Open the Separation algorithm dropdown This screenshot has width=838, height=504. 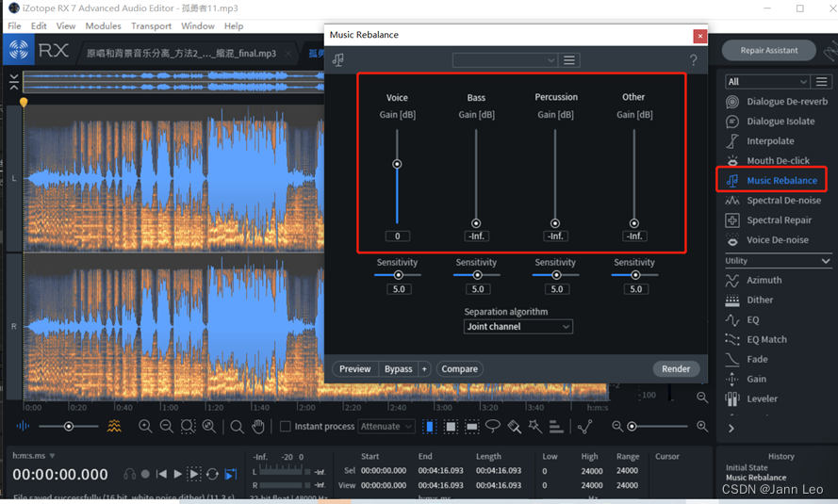click(x=518, y=327)
